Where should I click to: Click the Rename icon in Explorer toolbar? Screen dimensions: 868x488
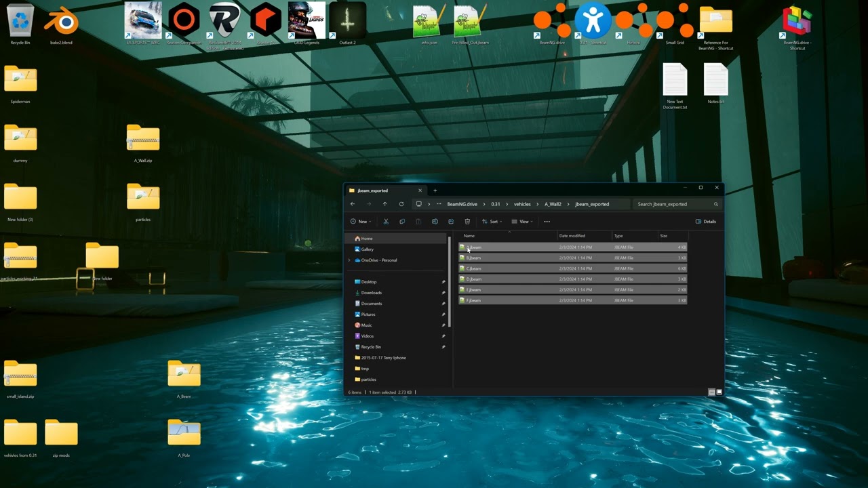point(435,222)
